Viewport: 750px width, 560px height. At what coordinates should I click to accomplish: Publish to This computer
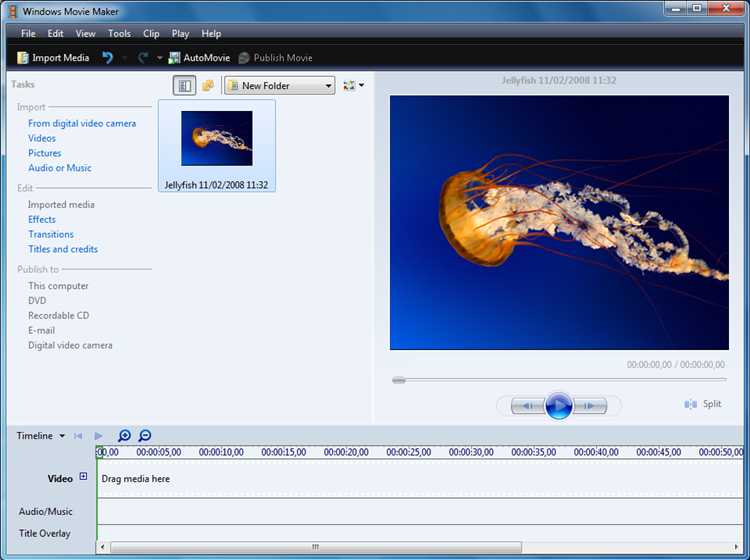tap(58, 286)
